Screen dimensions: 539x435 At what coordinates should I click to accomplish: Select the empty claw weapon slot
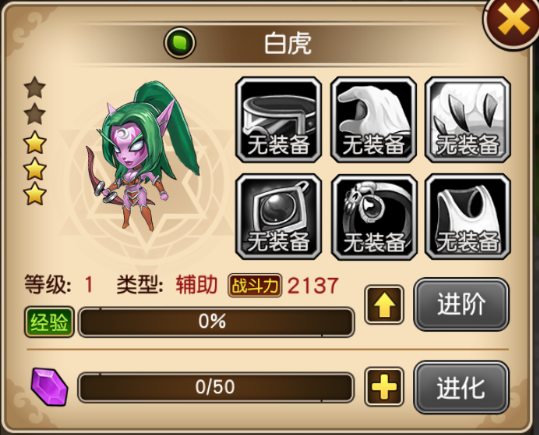tap(468, 120)
